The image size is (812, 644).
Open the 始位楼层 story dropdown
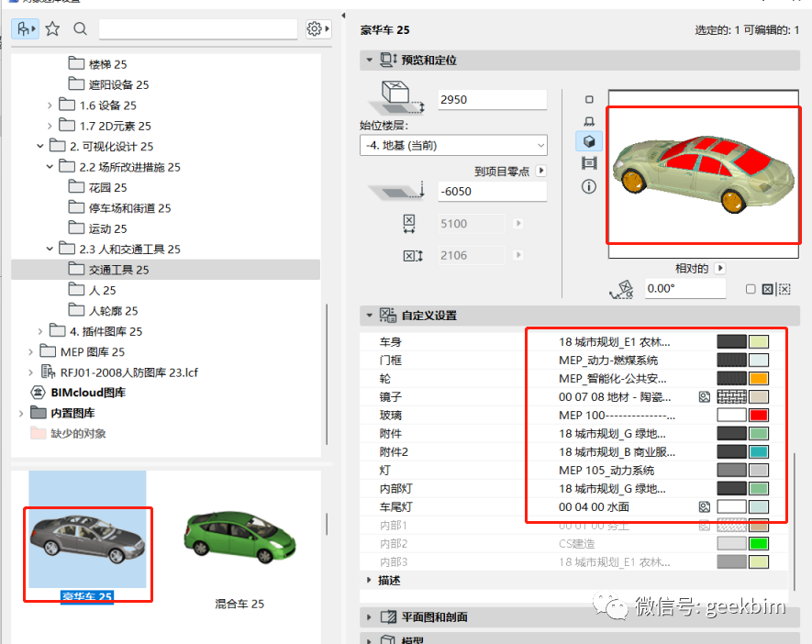(453, 146)
